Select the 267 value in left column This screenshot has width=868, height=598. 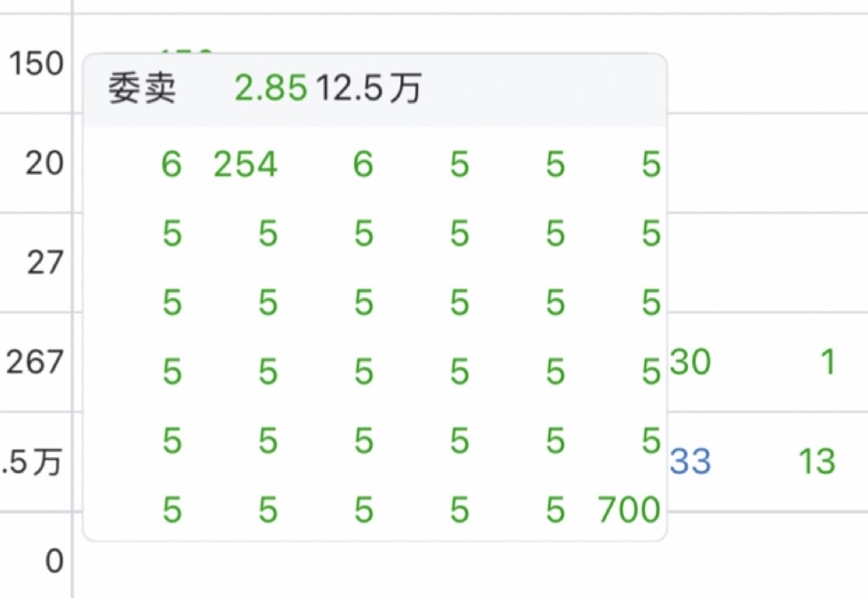tap(36, 362)
